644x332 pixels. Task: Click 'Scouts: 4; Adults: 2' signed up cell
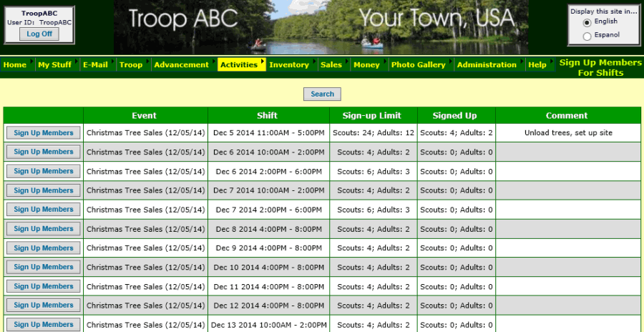pyautogui.click(x=457, y=132)
